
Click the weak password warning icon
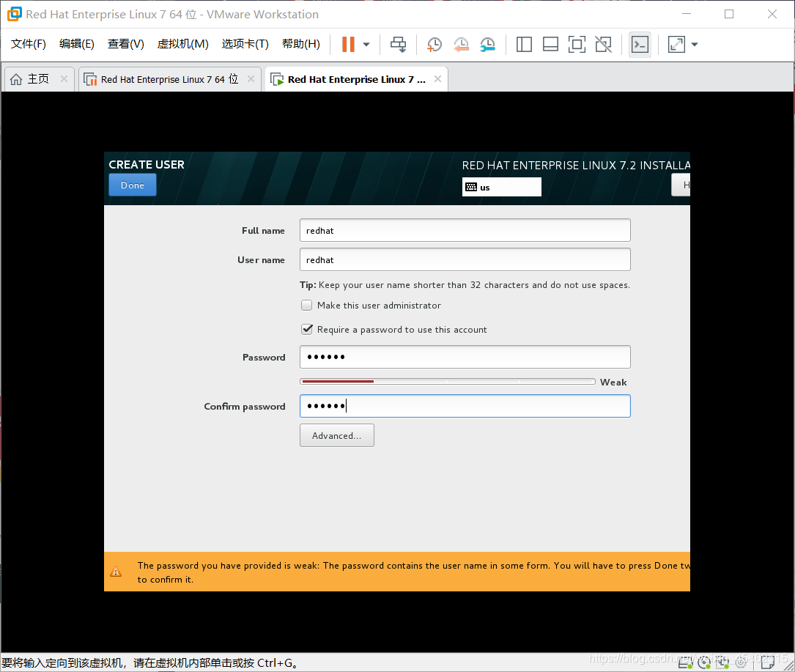click(x=116, y=572)
